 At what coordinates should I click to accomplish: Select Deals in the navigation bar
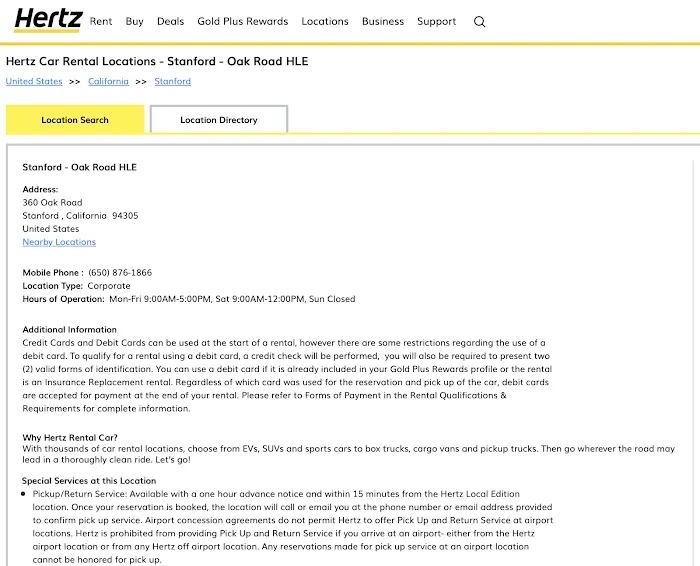click(171, 21)
